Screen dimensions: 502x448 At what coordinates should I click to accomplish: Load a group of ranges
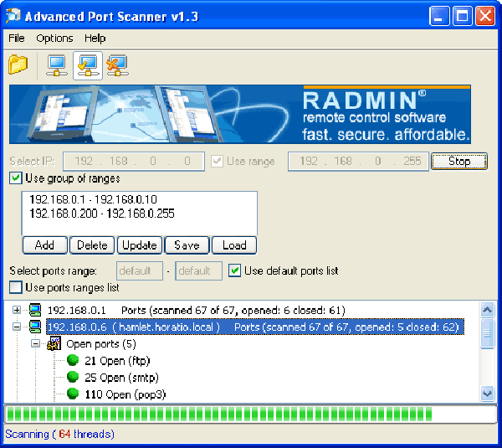pyautogui.click(x=234, y=245)
